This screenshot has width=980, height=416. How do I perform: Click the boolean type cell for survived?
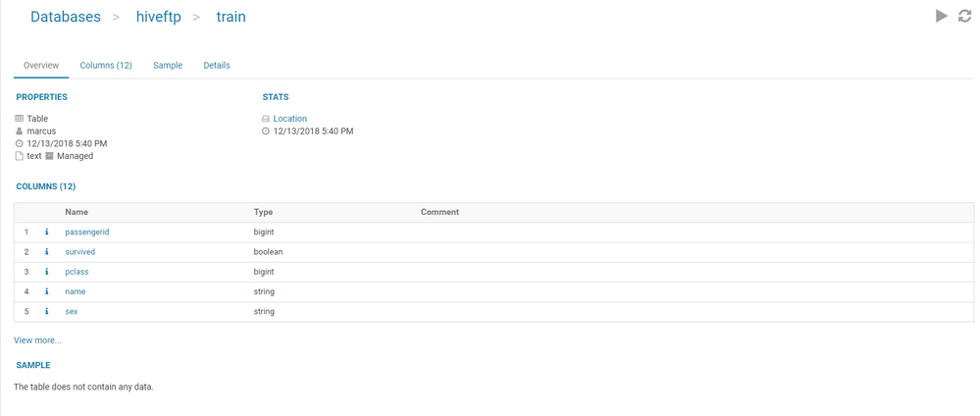(x=268, y=252)
